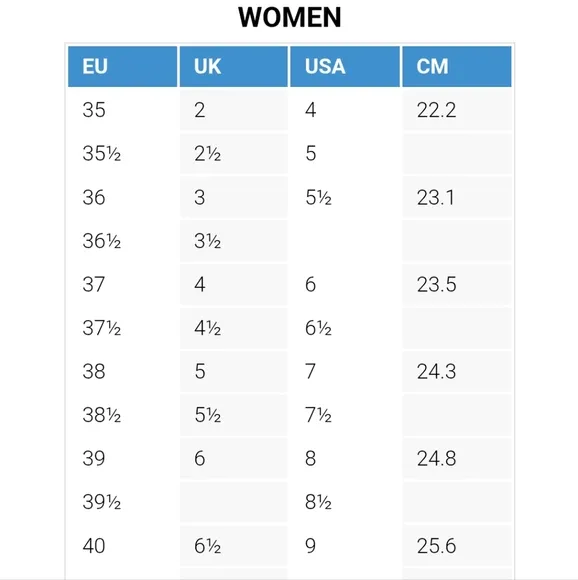Select the 24.3 CM cell
The width and height of the screenshot is (578, 580).
(x=457, y=371)
